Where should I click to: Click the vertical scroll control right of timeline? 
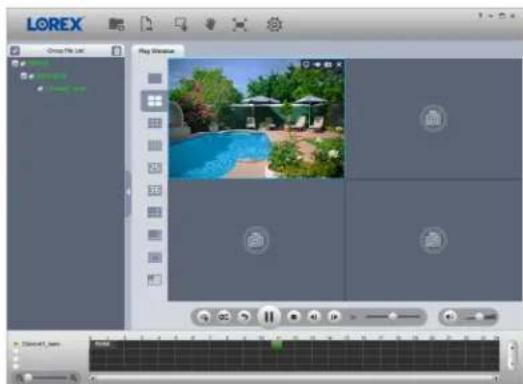click(512, 356)
